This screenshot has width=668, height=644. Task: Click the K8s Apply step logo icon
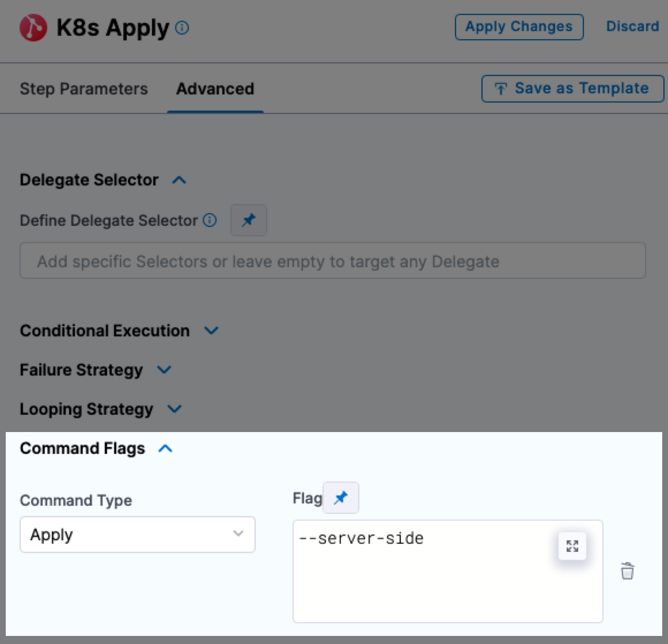point(33,28)
